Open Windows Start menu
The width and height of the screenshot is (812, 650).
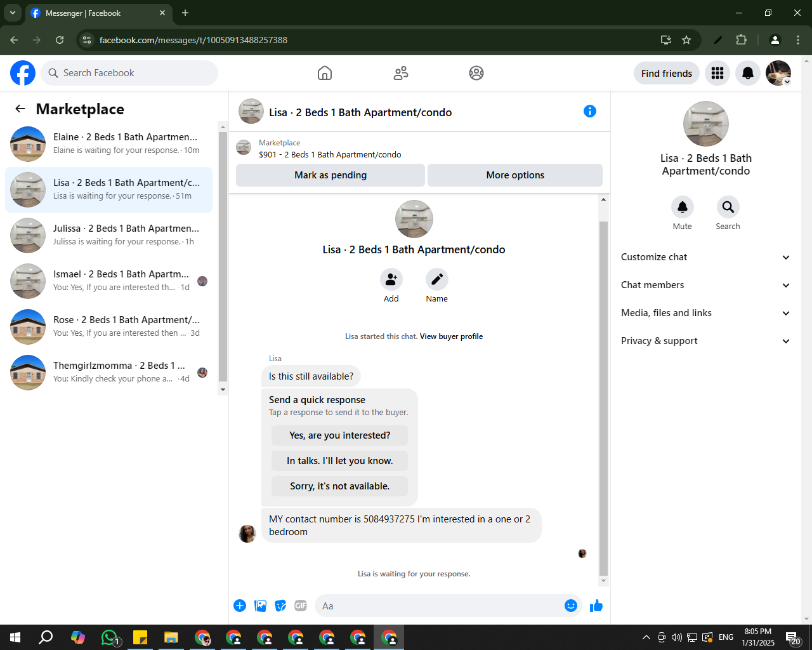click(x=15, y=637)
